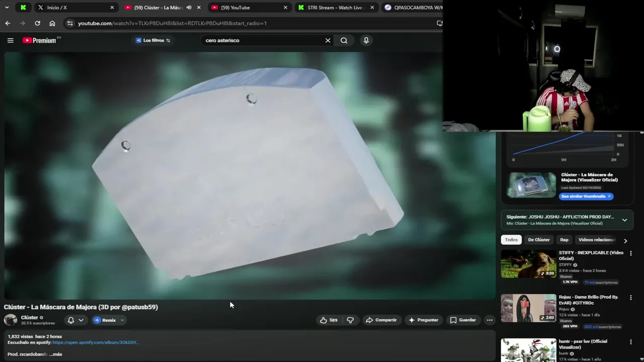Screen dimensions: 644x362
Task: Click See similar thumbnails button
Action: (x=586, y=196)
